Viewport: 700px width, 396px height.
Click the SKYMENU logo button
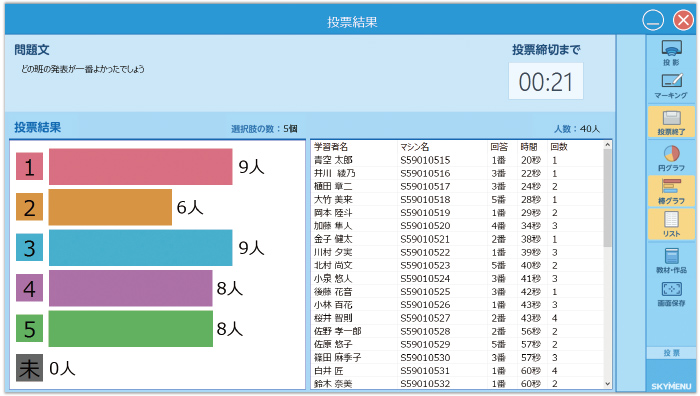tap(671, 386)
